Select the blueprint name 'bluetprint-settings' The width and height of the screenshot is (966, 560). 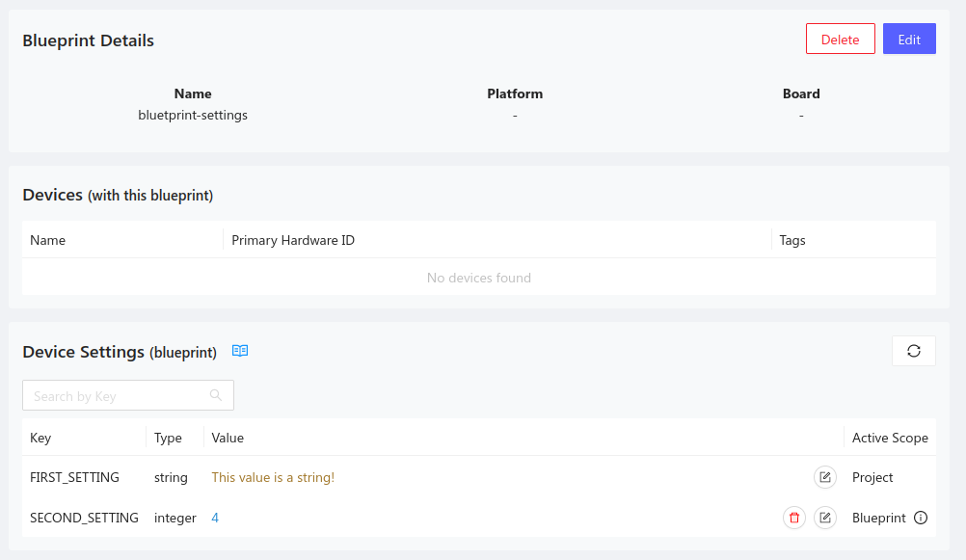tap(193, 115)
